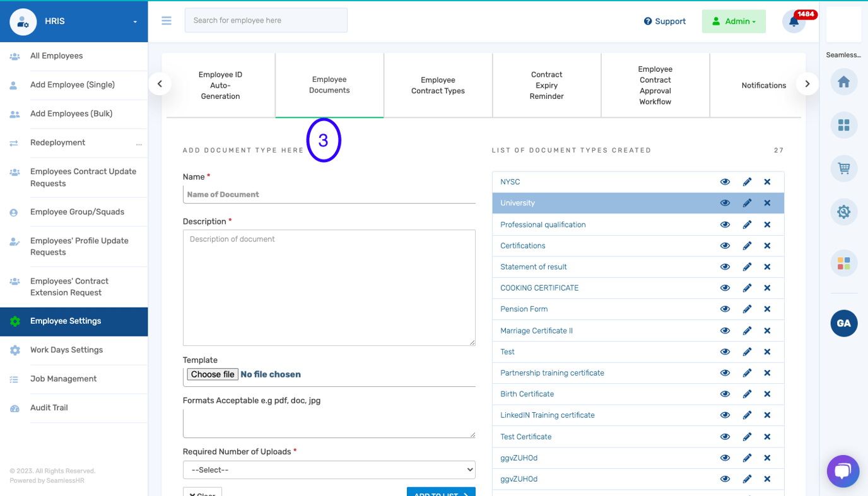Open the settings gear on right sidebar
The image size is (868, 496).
843,212
